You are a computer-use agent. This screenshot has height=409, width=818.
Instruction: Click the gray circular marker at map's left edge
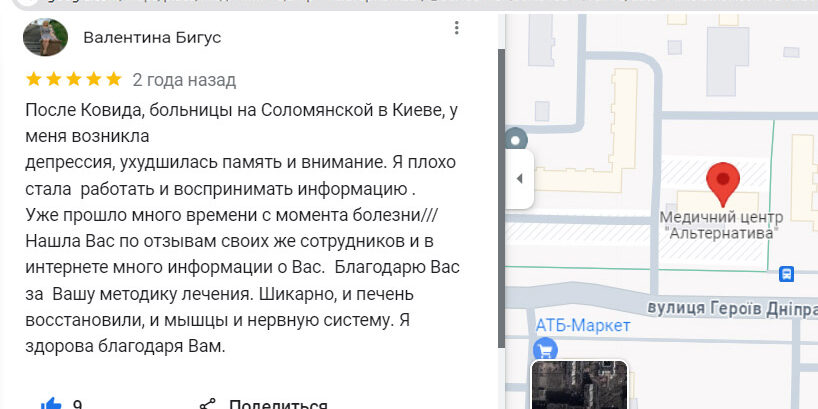point(516,138)
